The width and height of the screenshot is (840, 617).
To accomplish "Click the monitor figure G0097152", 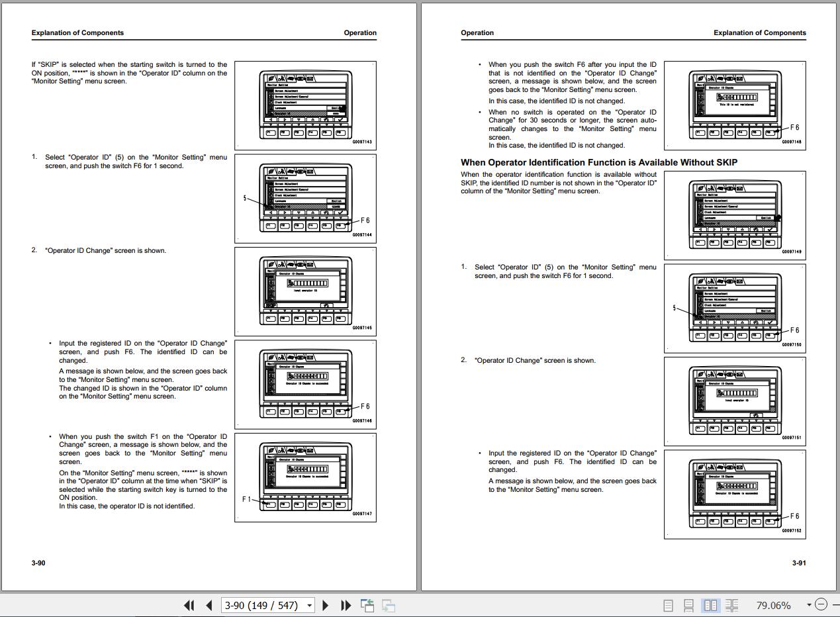I will 735,494.
